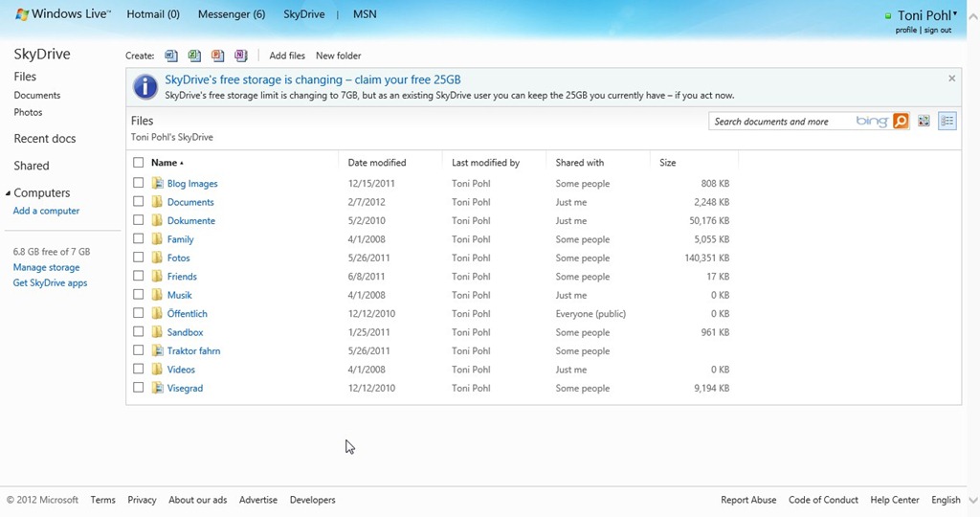
Task: Collapse the Computers section in sidebar
Action: (9, 193)
